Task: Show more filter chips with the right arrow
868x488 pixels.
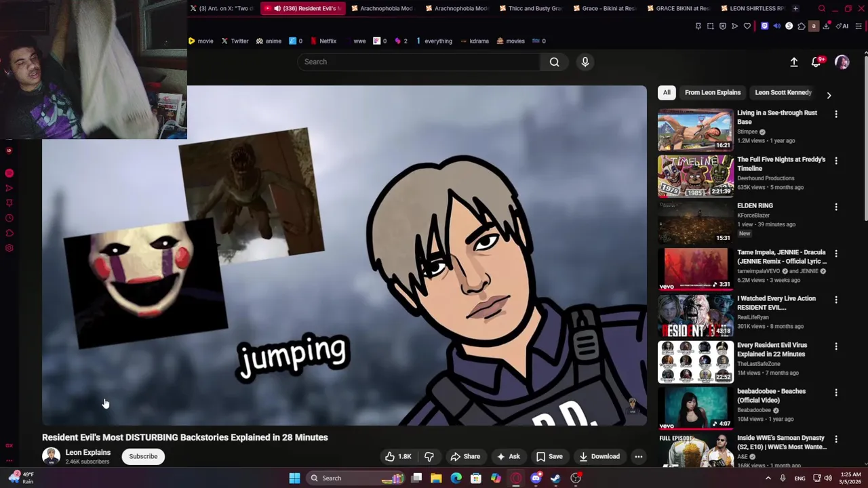Action: click(829, 96)
